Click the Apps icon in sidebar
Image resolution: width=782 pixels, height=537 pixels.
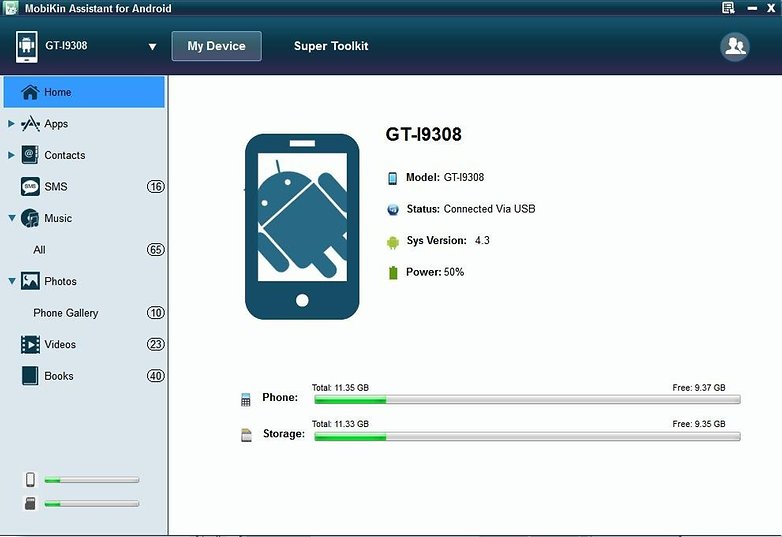[x=30, y=124]
